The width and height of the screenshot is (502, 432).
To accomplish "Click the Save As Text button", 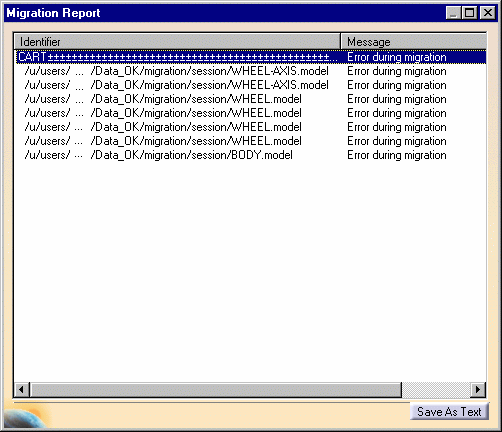I will [449, 412].
